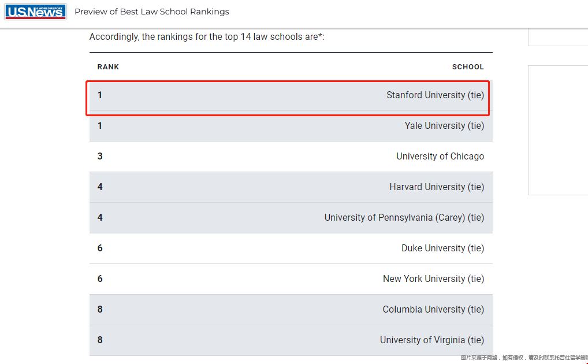Select the Yale University (tie) entry
The width and height of the screenshot is (588, 364).
[x=444, y=126]
